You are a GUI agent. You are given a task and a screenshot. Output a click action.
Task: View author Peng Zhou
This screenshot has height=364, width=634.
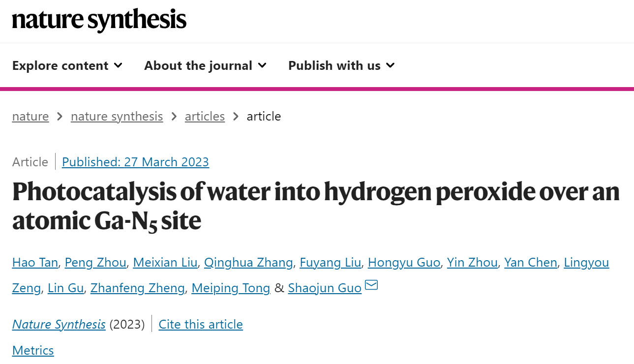click(x=95, y=263)
